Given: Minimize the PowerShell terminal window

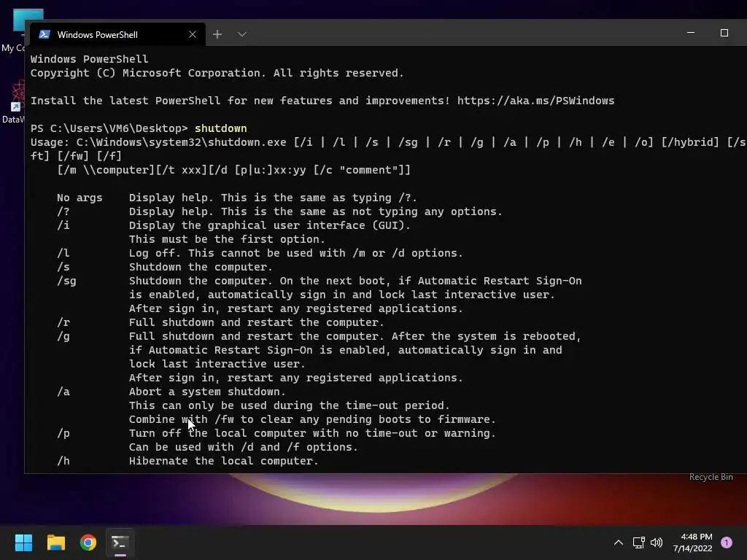Looking at the screenshot, I should click(x=691, y=33).
